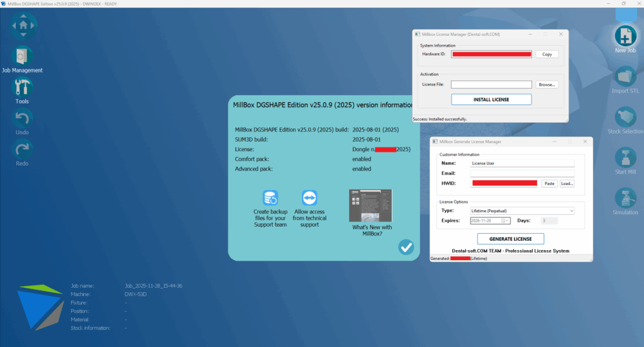
Task: Click the Email input field
Action: pos(522,174)
